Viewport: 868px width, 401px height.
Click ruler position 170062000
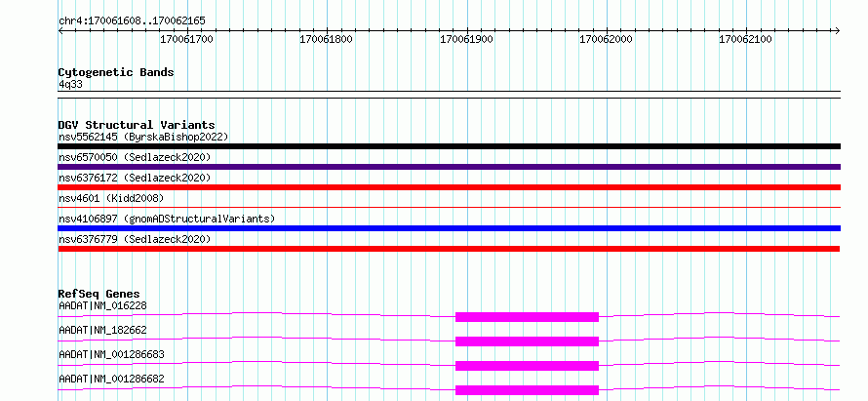tap(606, 40)
